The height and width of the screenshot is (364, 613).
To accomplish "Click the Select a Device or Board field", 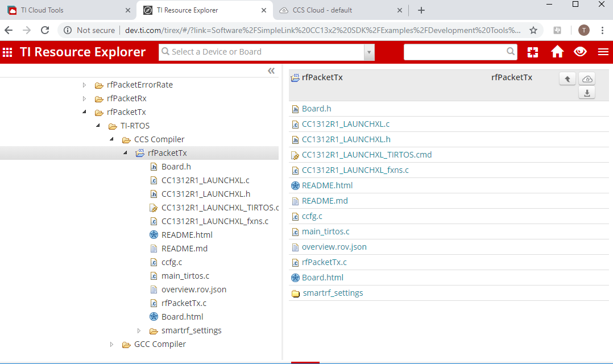I will (x=261, y=52).
